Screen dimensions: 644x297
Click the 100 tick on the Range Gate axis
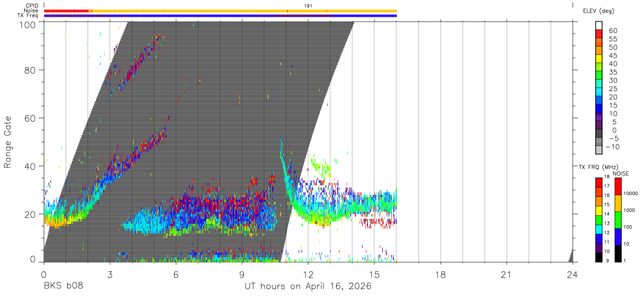[x=27, y=25]
